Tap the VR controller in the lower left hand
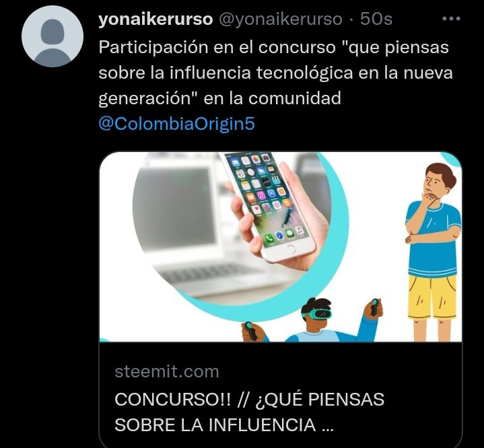 pos(251,331)
